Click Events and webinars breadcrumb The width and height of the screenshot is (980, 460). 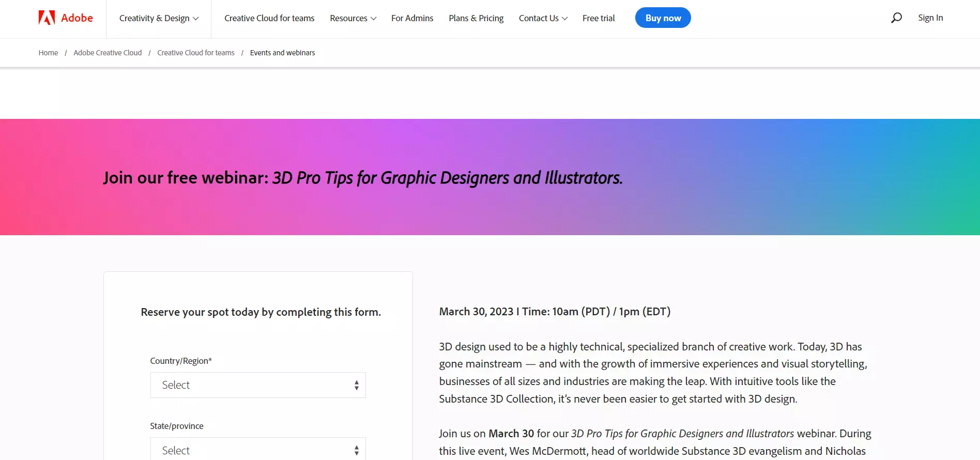(282, 53)
